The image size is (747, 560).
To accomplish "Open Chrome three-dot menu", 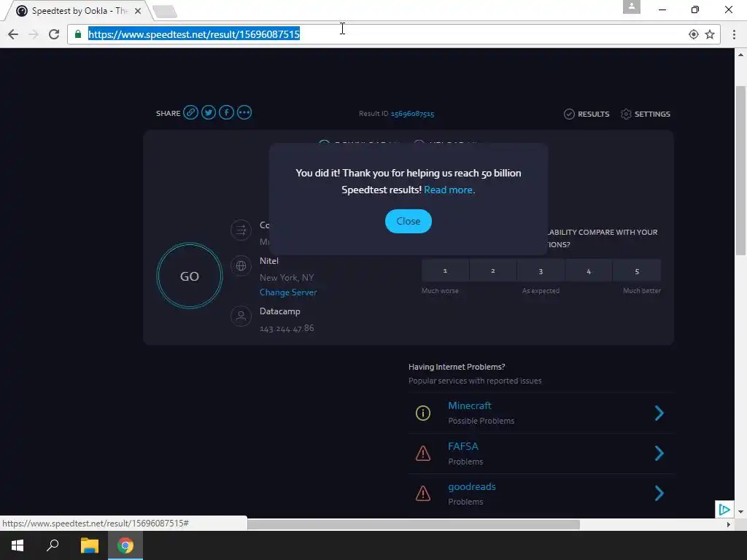I will (x=734, y=34).
